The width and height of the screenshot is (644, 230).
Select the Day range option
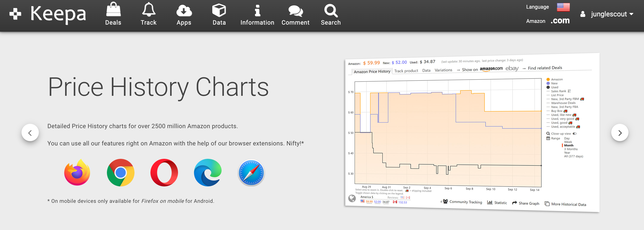tap(567, 138)
